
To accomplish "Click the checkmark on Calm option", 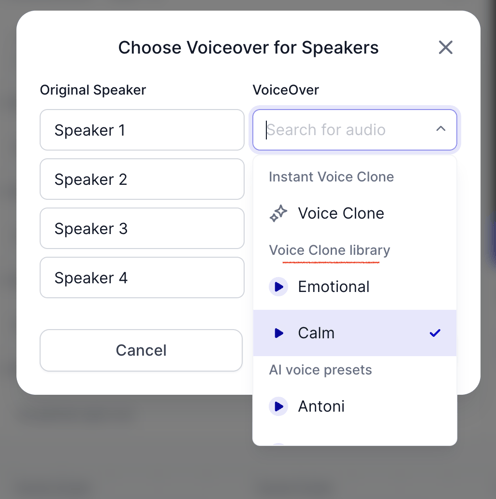I will click(435, 333).
